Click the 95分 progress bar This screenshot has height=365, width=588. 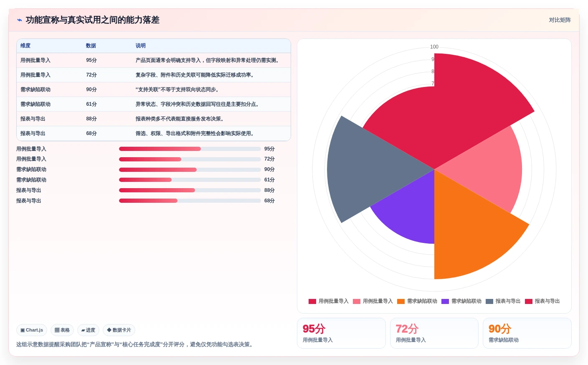pos(190,149)
